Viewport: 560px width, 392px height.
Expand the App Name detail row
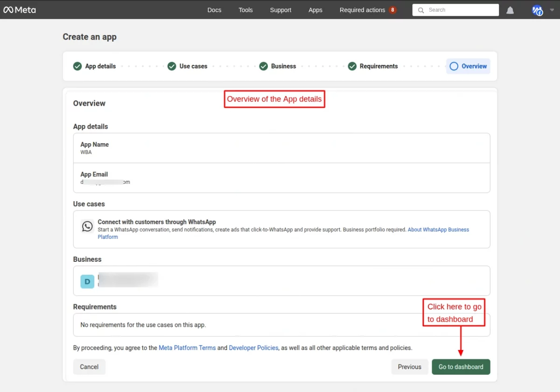282,147
